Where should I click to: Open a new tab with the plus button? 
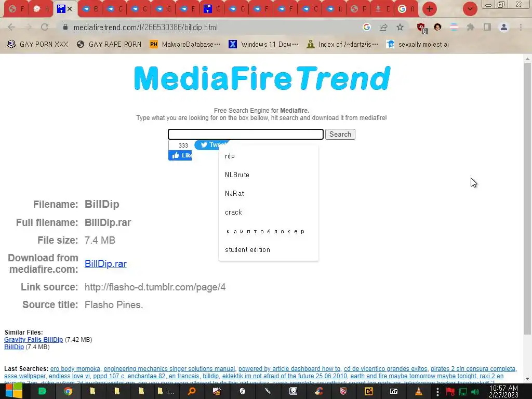(x=430, y=9)
